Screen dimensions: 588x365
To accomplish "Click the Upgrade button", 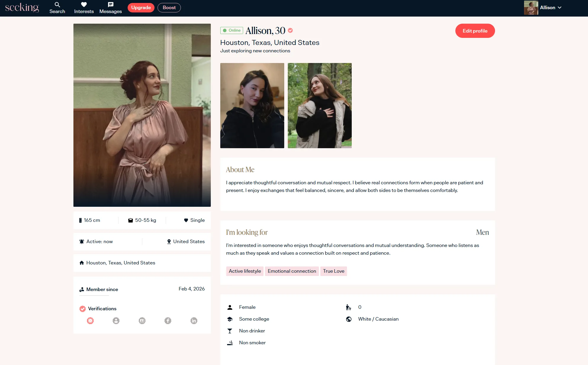I will pos(141,8).
